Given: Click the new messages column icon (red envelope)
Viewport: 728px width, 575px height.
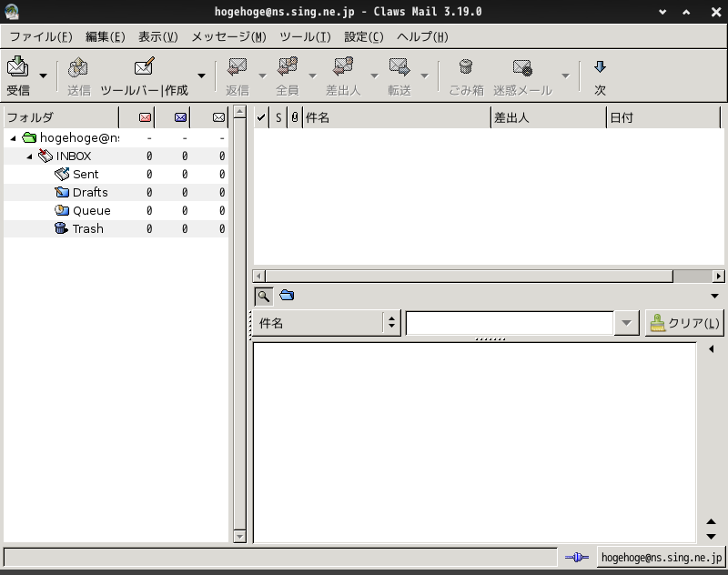Looking at the screenshot, I should pyautogui.click(x=145, y=117).
